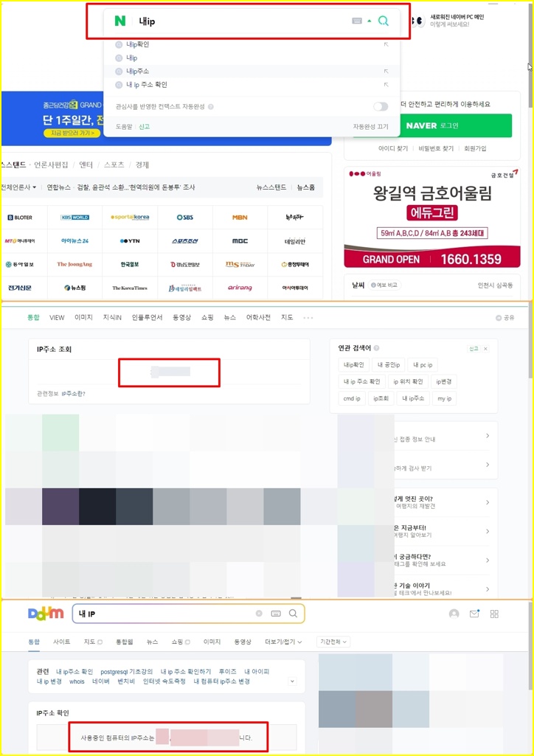This screenshot has height=756, width=534.
Task: Clear the Daum search field
Action: point(259,614)
